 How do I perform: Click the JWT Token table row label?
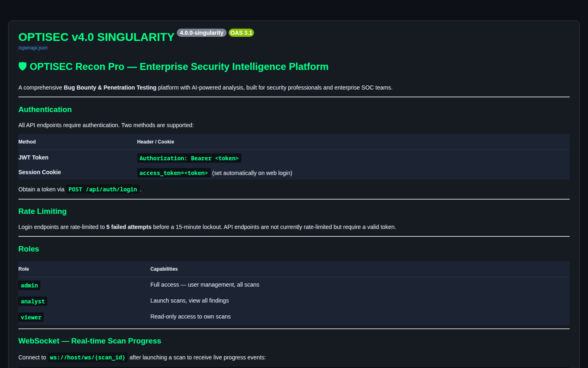pyautogui.click(x=33, y=157)
